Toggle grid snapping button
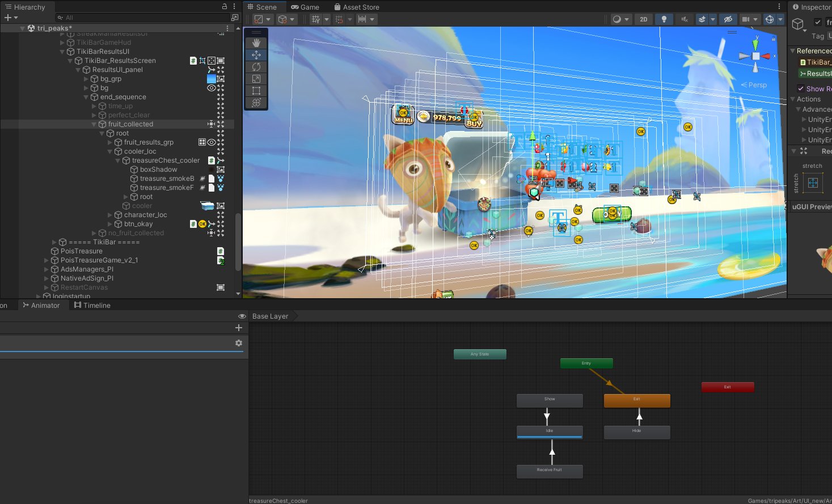832x504 pixels. click(x=339, y=19)
